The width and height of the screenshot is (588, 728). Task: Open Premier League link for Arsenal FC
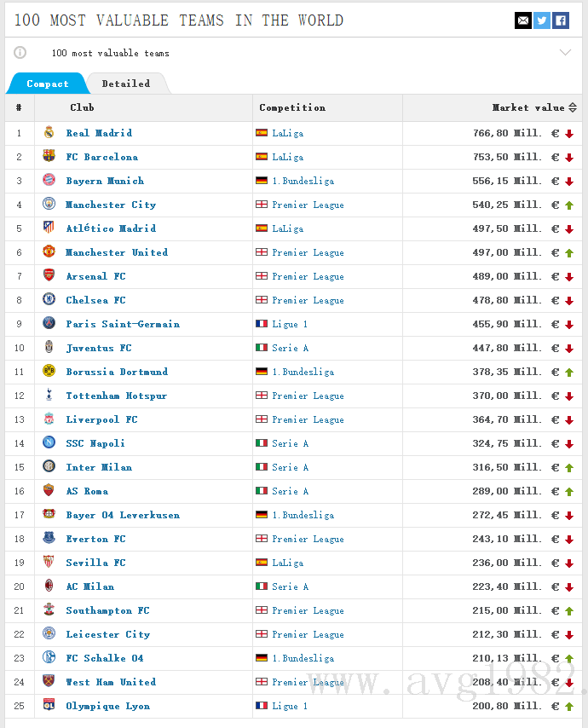click(308, 276)
